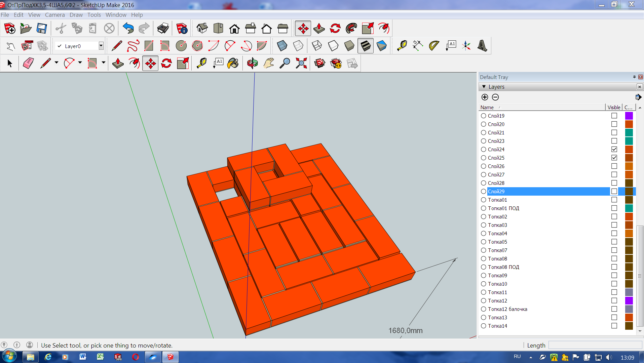Select the Tape Measure tool in bottom toolbar

202,63
